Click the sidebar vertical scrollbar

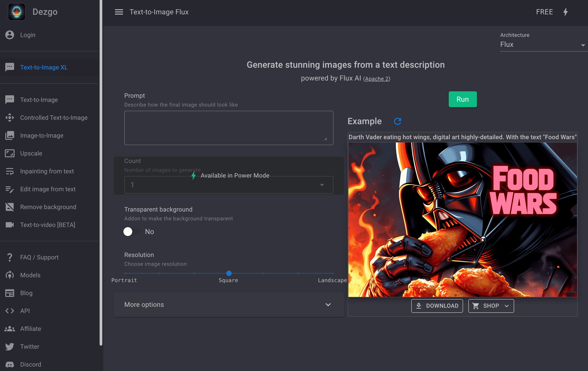coord(101,173)
